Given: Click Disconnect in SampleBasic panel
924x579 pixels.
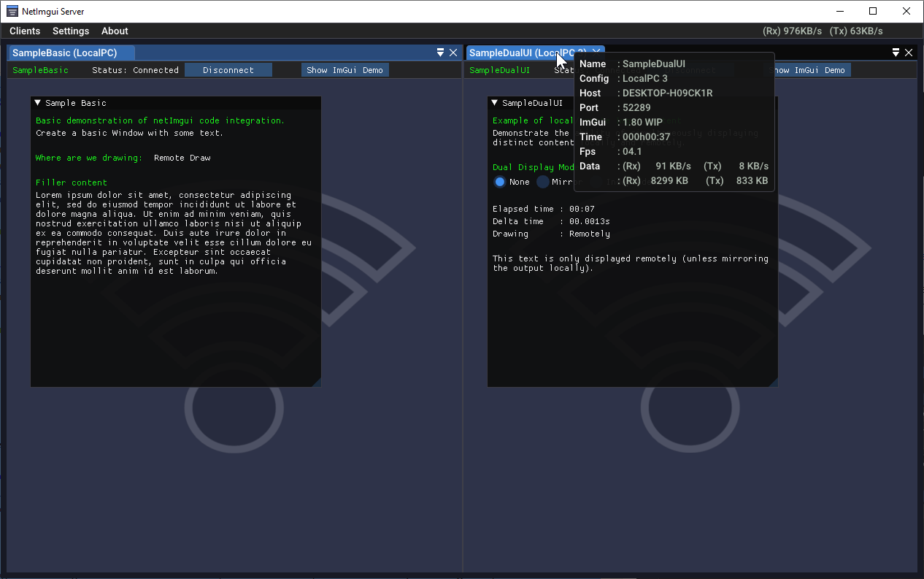Looking at the screenshot, I should tap(228, 70).
